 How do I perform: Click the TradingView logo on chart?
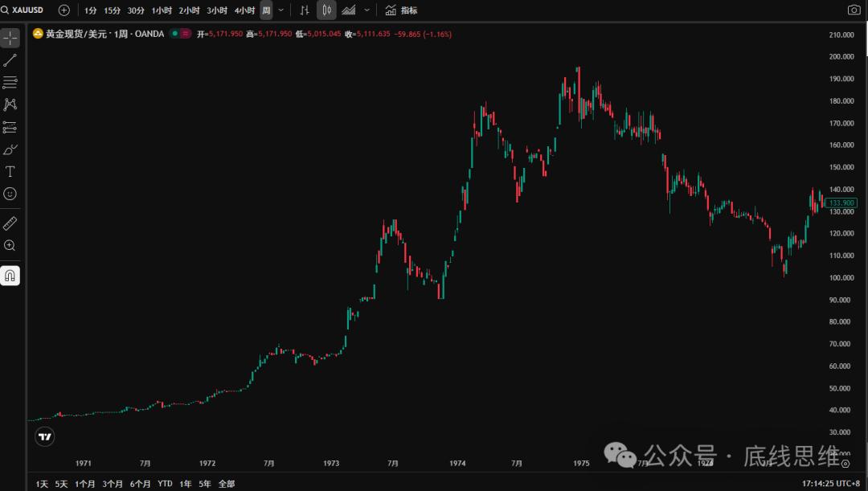pos(45,436)
